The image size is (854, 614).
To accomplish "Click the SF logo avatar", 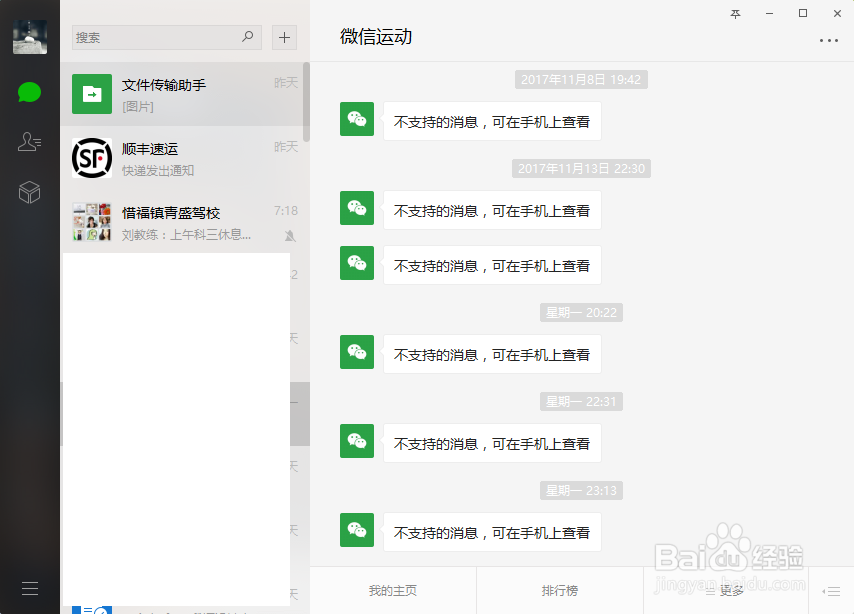I will (x=92, y=158).
